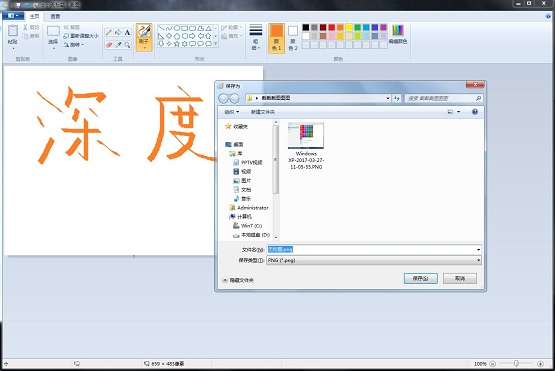Pick the yellow color swatch
The height and width of the screenshot is (371, 555).
[349, 27]
